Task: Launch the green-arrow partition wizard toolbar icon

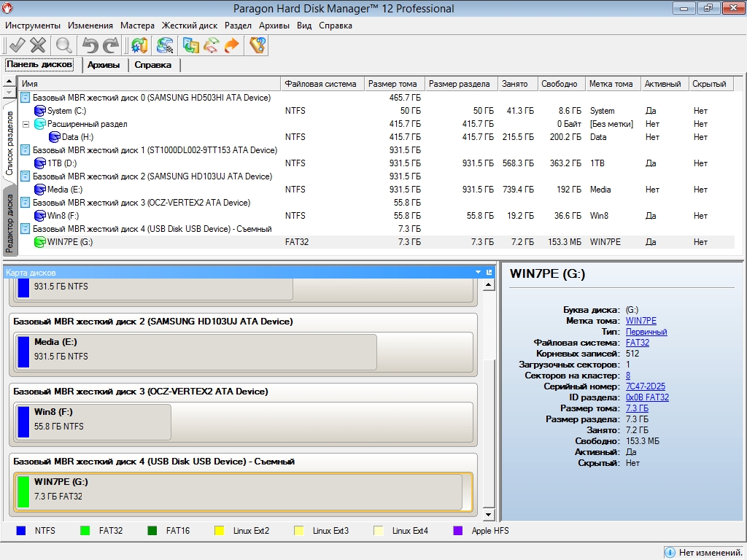Action: coord(139,45)
